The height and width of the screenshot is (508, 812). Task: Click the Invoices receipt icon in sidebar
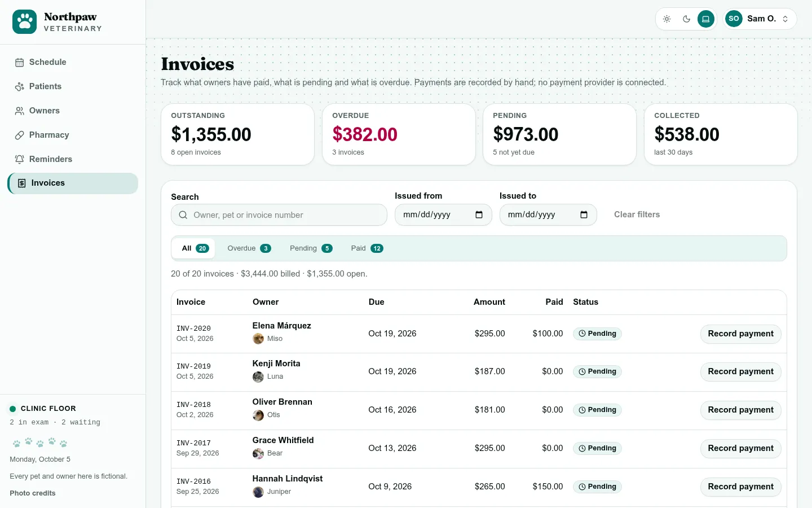pyautogui.click(x=22, y=183)
